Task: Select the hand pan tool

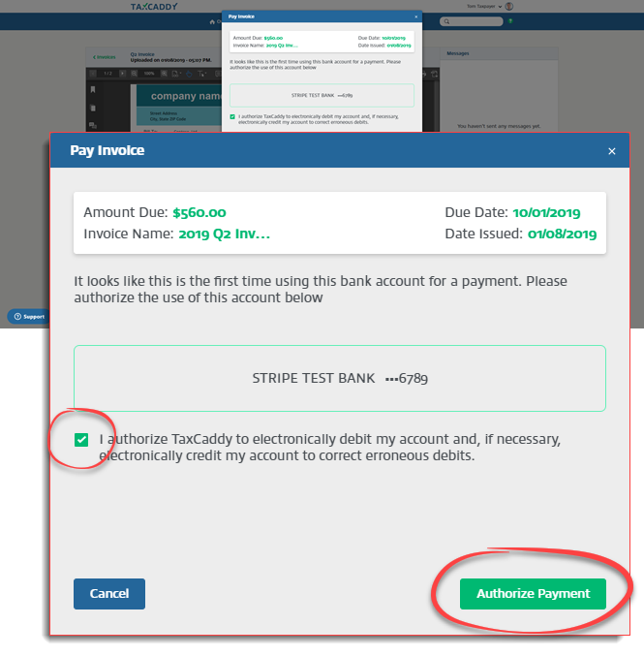Action: click(x=189, y=74)
